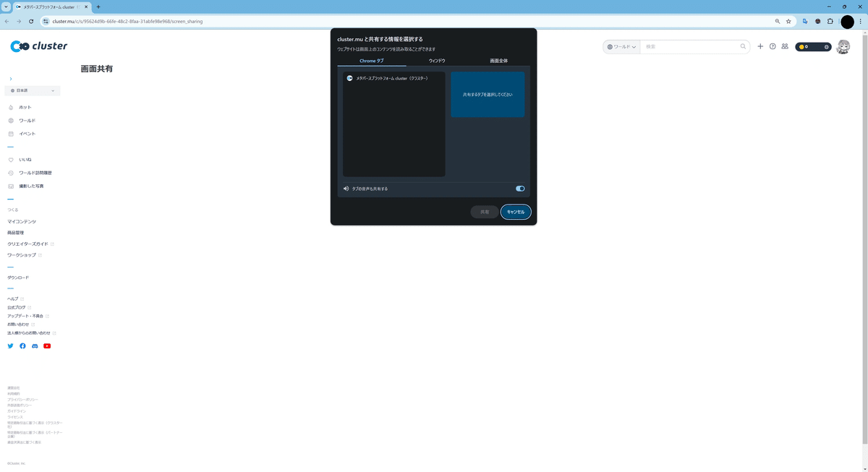
Task: Open the イベント calendar icon in sidebar
Action: 11,134
